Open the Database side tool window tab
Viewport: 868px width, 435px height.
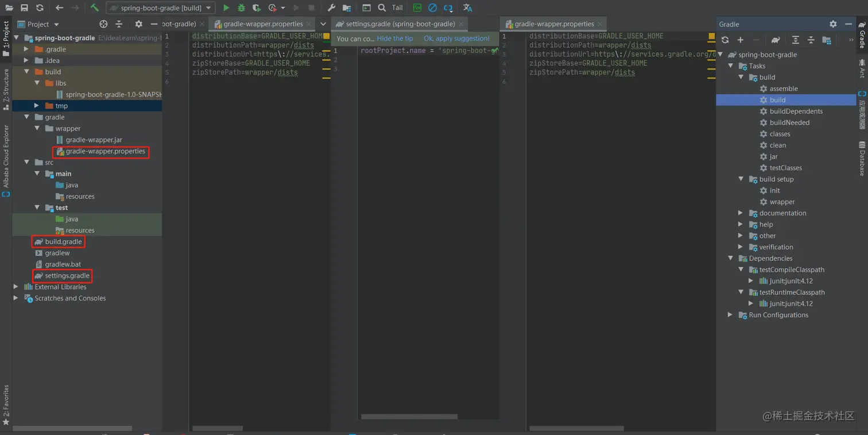click(862, 158)
